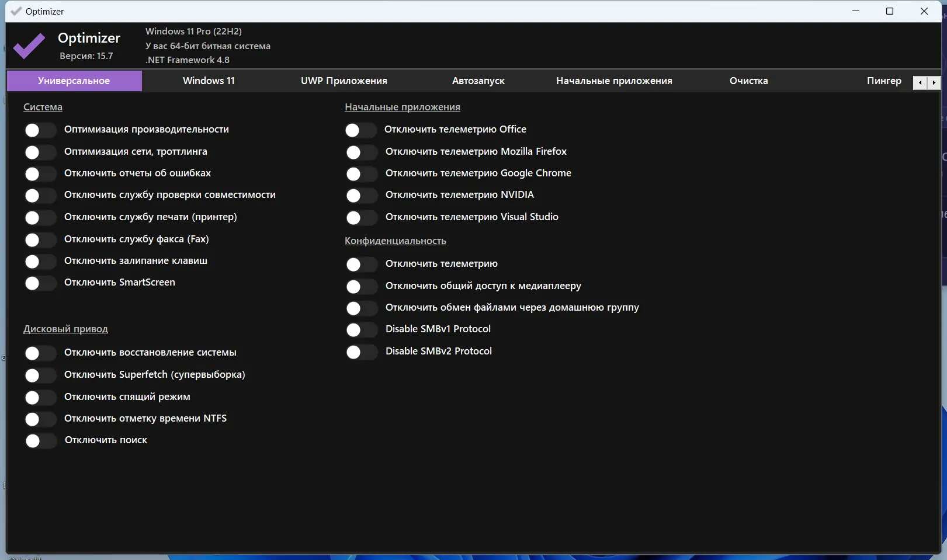
Task: Click the Дисковый привод section heading
Action: pos(65,329)
